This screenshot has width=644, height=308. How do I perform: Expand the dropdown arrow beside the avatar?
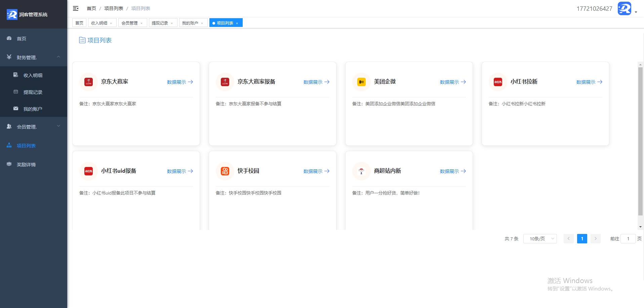(636, 12)
